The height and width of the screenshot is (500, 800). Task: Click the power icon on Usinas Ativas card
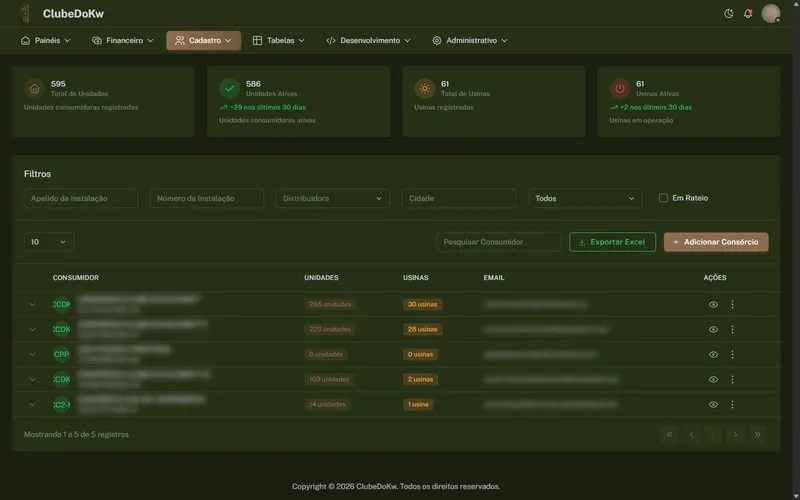pos(620,89)
